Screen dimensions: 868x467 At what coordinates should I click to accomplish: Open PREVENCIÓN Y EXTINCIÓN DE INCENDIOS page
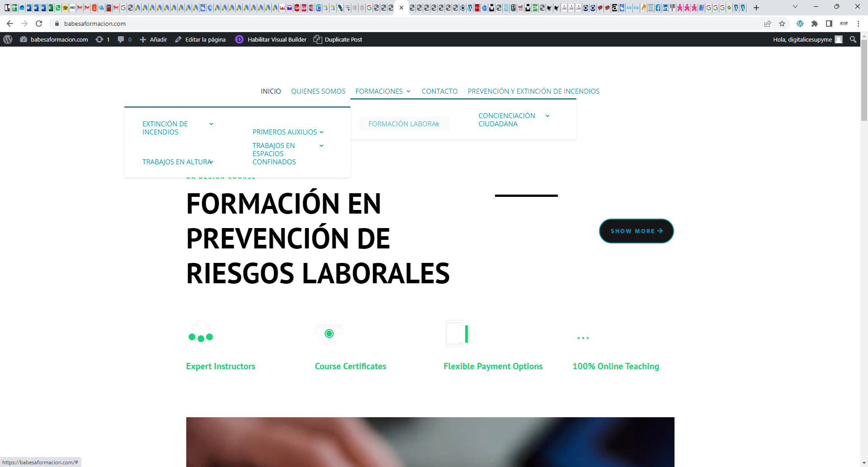533,91
